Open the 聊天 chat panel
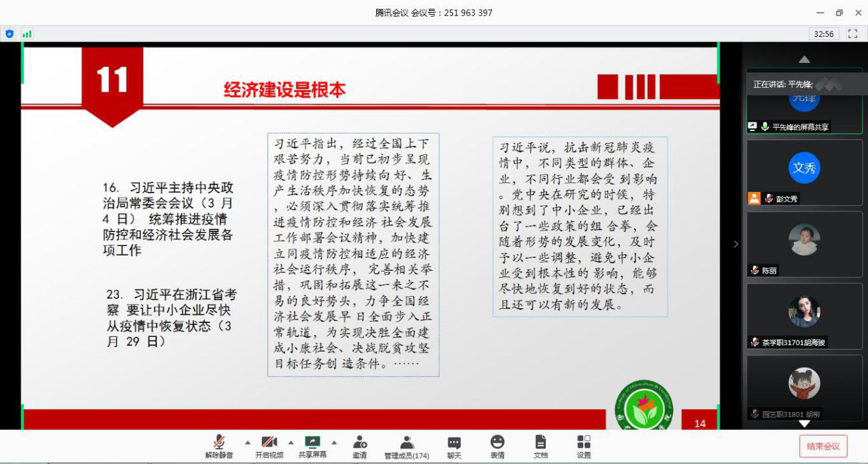 454,446
